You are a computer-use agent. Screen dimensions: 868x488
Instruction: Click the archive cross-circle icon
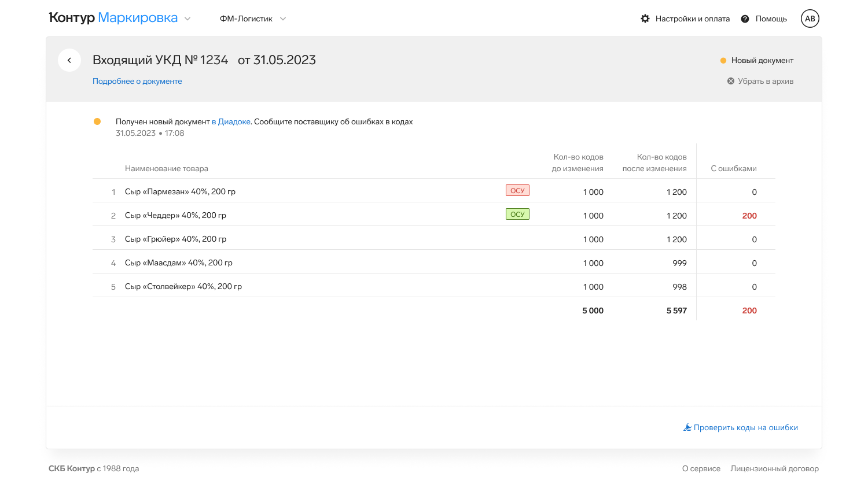click(731, 81)
